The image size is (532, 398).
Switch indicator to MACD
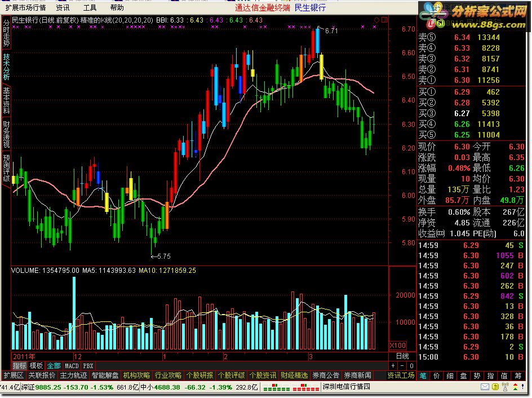72,366
